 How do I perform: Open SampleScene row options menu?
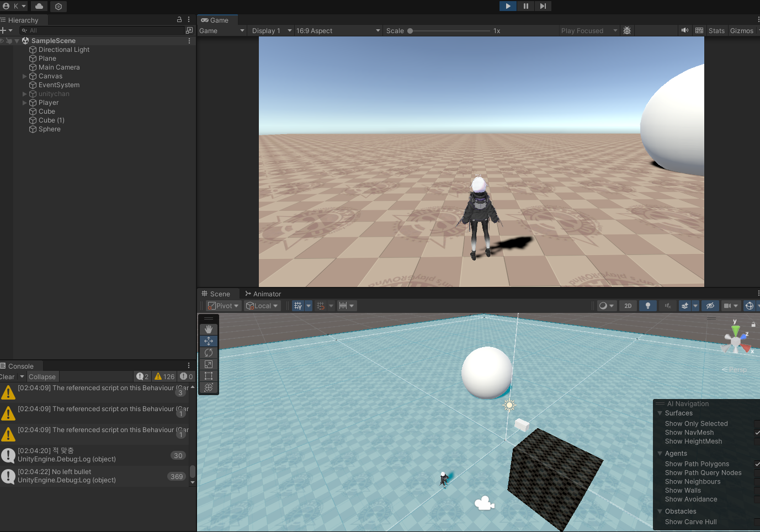click(189, 41)
